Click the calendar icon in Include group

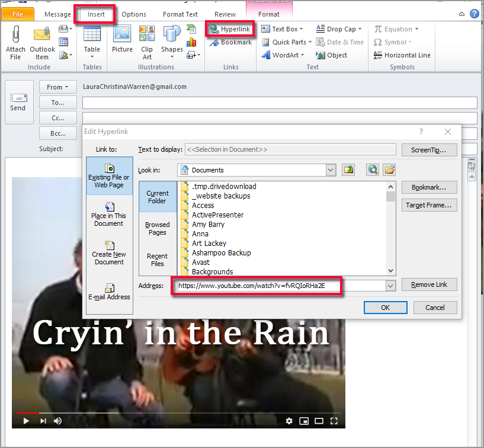click(63, 42)
